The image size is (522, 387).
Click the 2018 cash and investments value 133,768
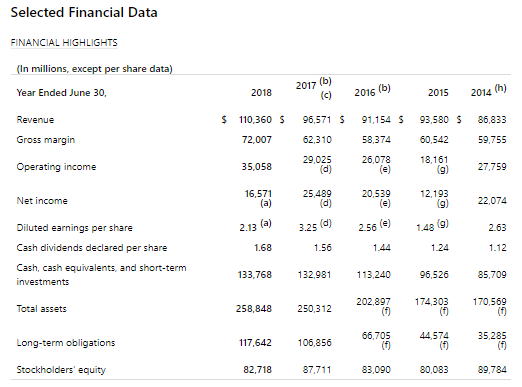pyautogui.click(x=255, y=275)
